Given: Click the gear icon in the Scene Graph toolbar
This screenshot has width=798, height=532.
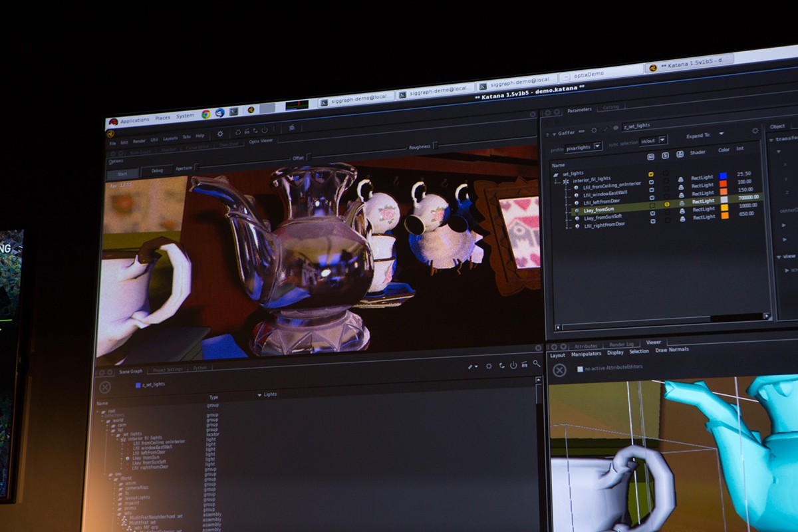Looking at the screenshot, I should tap(489, 365).
